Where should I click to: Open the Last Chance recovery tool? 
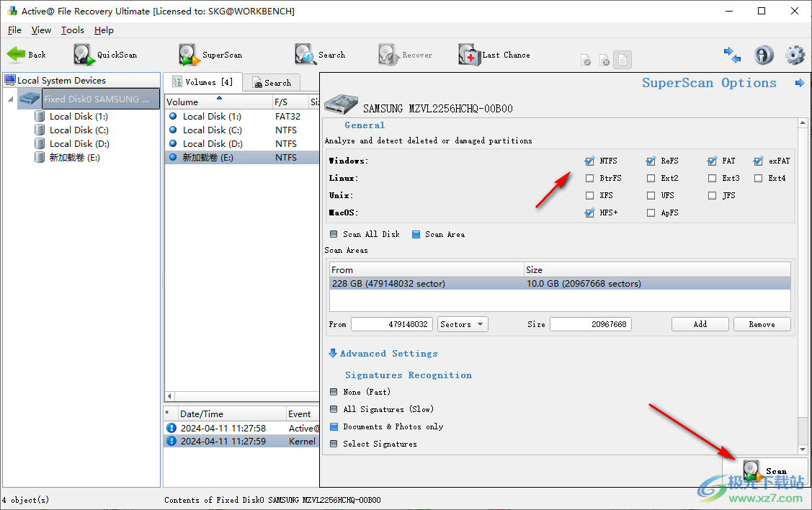tap(494, 54)
